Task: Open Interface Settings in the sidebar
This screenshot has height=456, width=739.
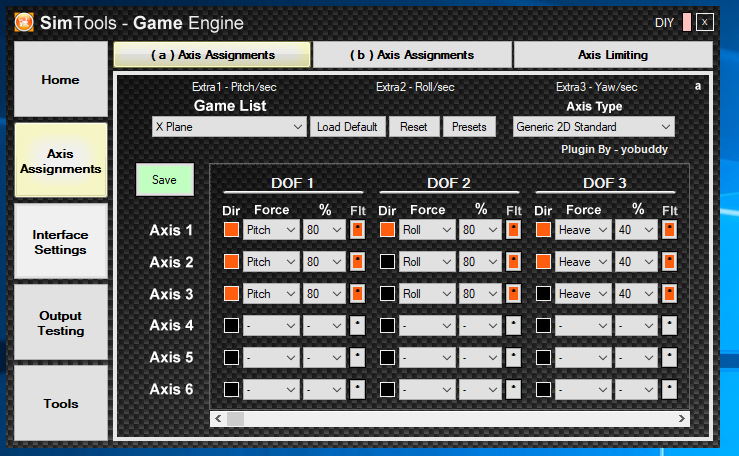Action: 61,242
